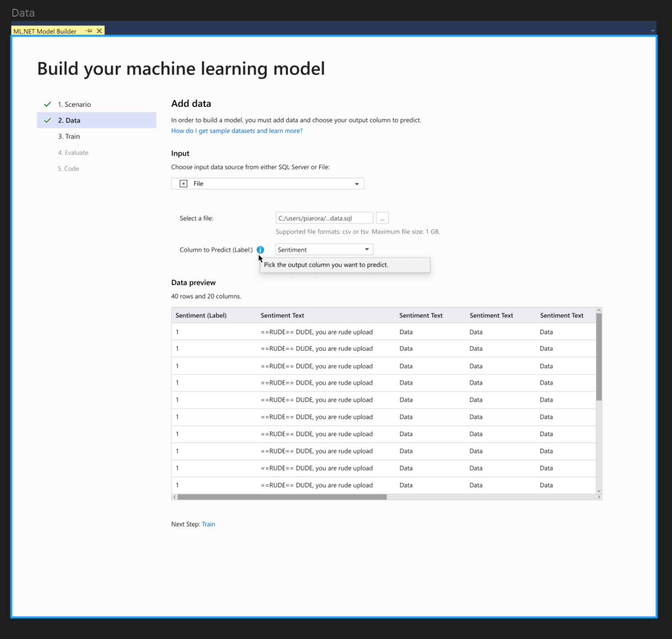Open the sample datasets help link
The height and width of the screenshot is (639, 672).
[237, 131]
